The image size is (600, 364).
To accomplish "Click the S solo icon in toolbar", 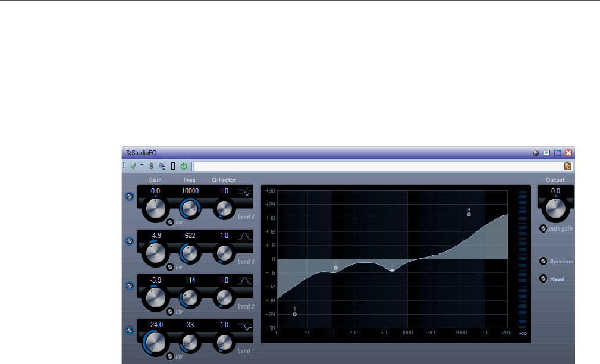I will coord(151,166).
